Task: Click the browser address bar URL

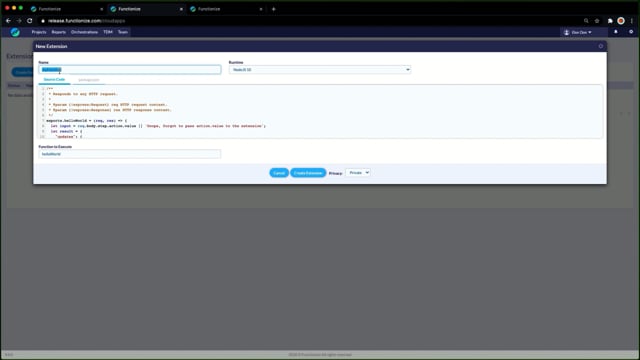Action: point(87,21)
